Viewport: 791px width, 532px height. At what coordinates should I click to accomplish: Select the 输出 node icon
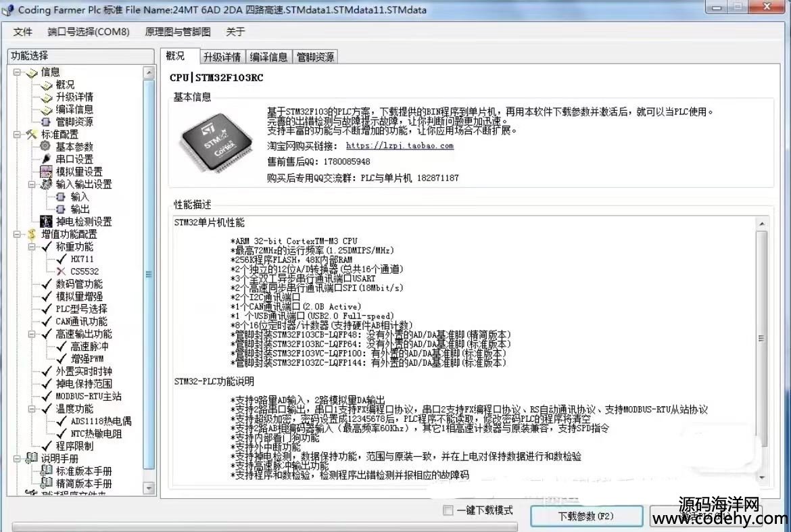(x=61, y=209)
